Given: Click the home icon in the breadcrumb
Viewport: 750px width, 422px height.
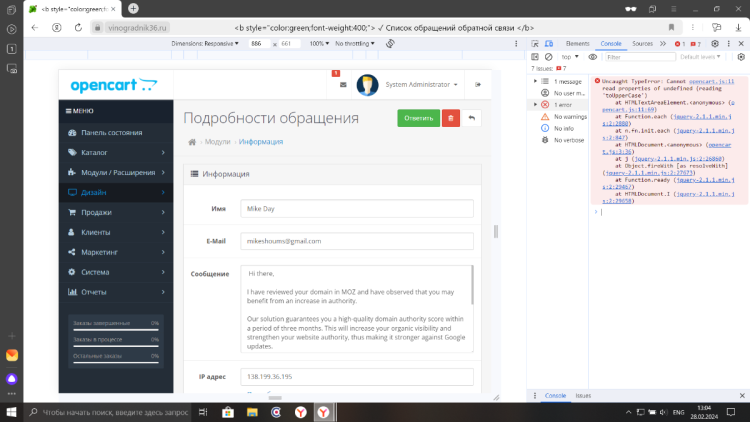Looking at the screenshot, I should 191,142.
